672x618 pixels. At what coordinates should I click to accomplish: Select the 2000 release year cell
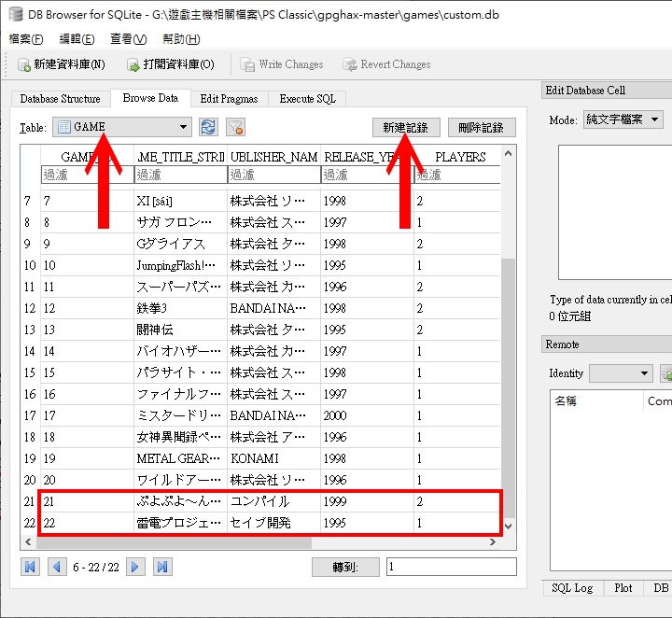[x=368, y=415]
